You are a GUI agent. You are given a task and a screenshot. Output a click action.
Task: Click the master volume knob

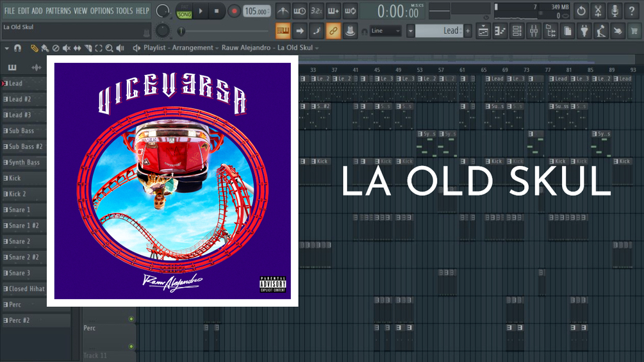pyautogui.click(x=162, y=11)
